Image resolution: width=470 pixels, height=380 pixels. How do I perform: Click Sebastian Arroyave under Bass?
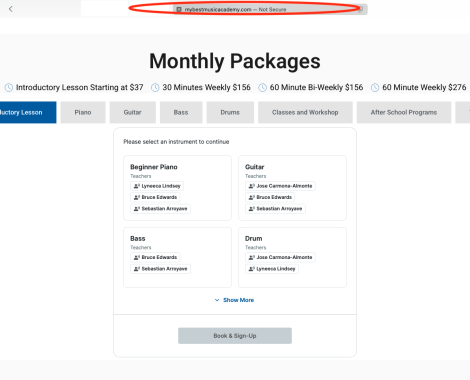(x=160, y=269)
